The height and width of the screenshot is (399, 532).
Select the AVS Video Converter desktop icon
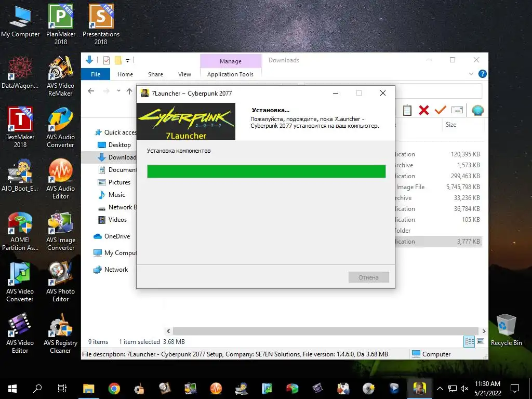[20, 282]
